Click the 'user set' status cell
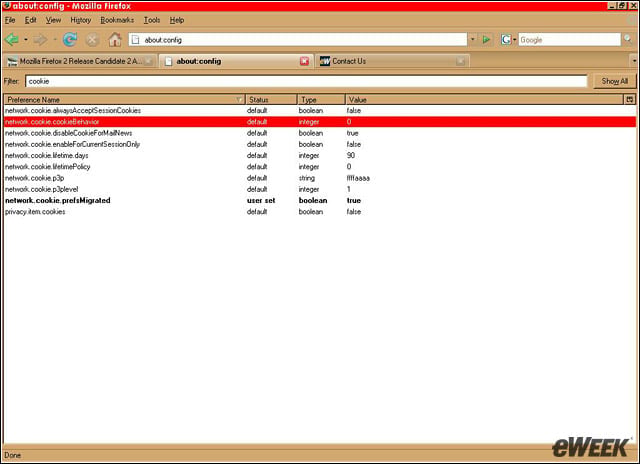This screenshot has width=640, height=464. coord(261,200)
